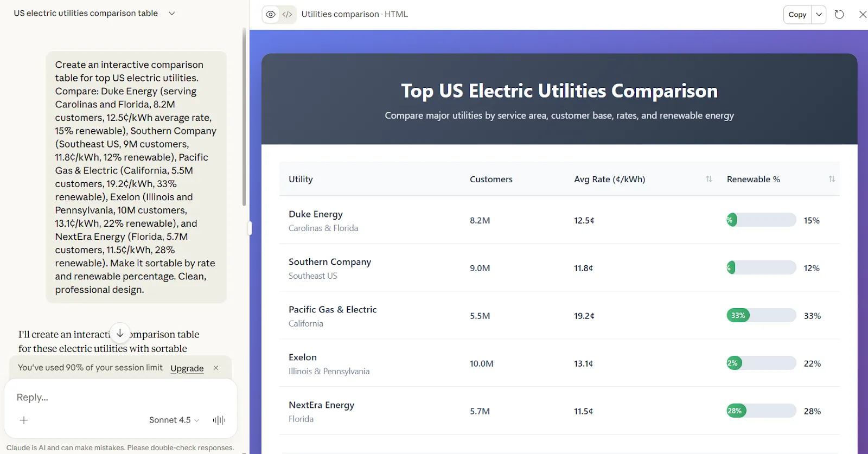Image resolution: width=868 pixels, height=454 pixels.
Task: Click the panel divider resize handle
Action: click(250, 228)
